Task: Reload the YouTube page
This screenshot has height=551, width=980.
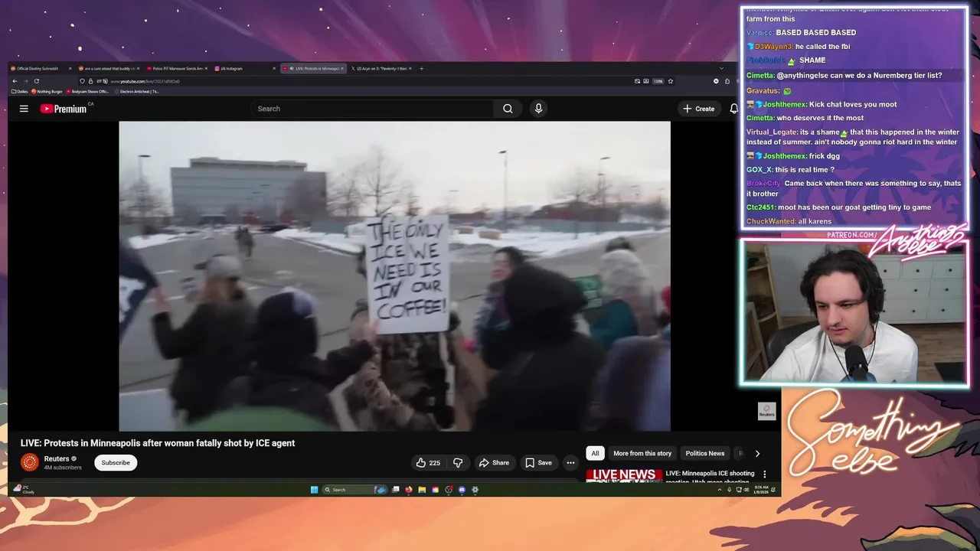Action: click(x=36, y=81)
